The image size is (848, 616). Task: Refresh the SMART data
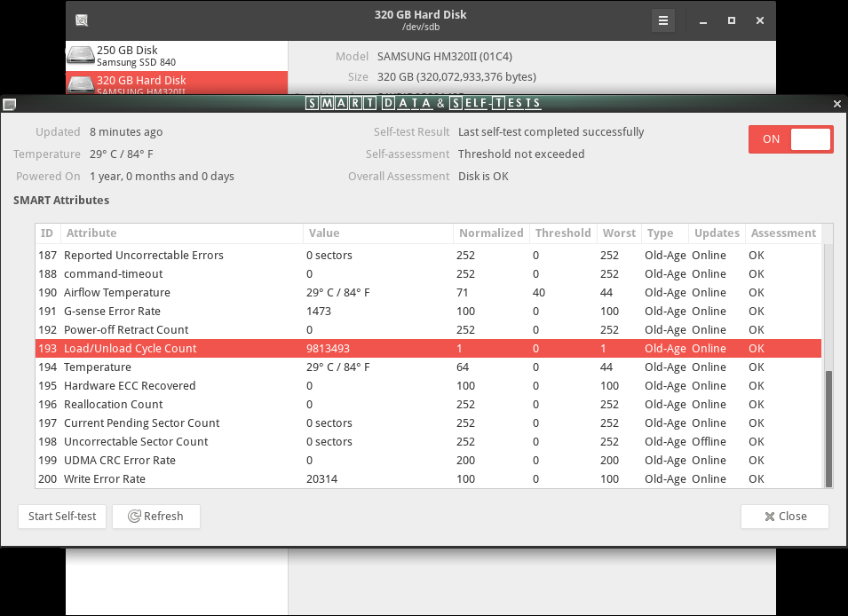155,516
